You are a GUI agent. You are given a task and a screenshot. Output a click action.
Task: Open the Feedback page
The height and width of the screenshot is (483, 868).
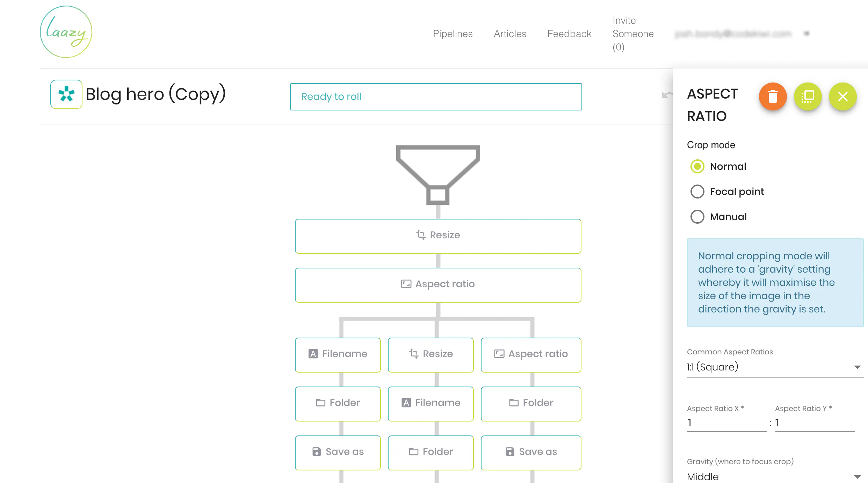[569, 34]
